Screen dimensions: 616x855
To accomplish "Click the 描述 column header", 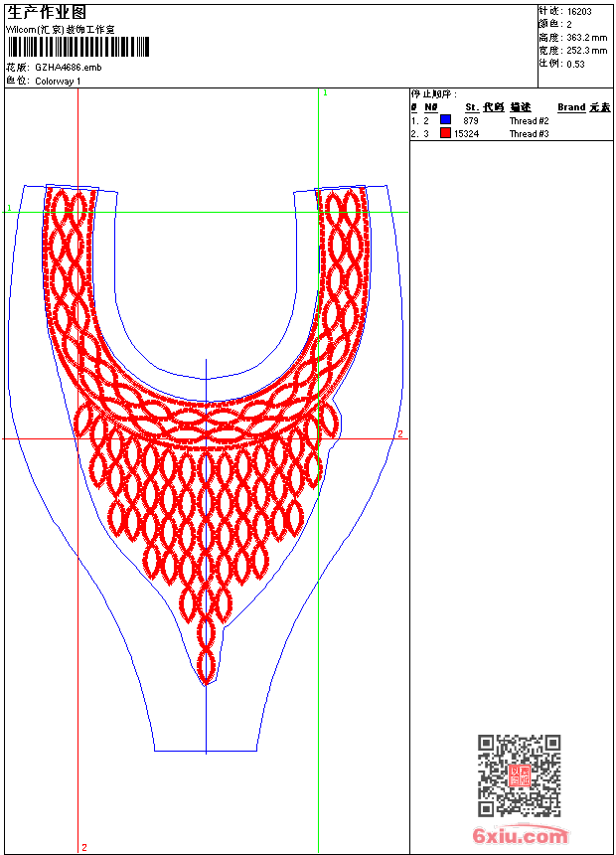I will (521, 107).
